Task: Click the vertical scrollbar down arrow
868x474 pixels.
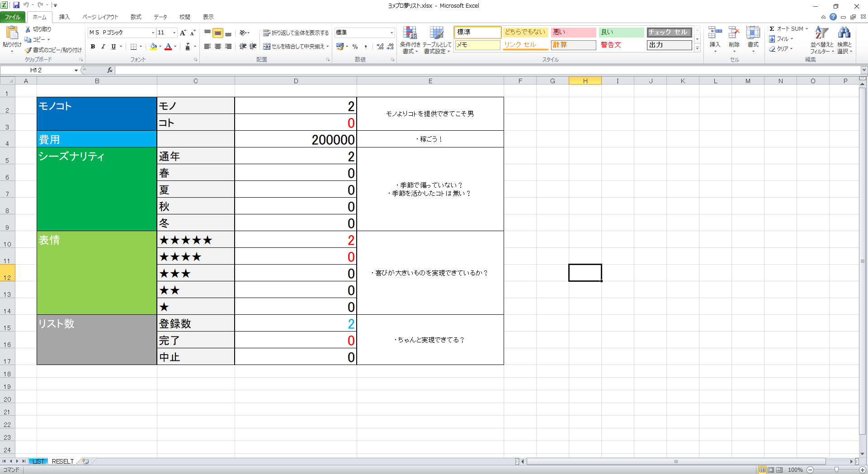Action: pos(863,454)
